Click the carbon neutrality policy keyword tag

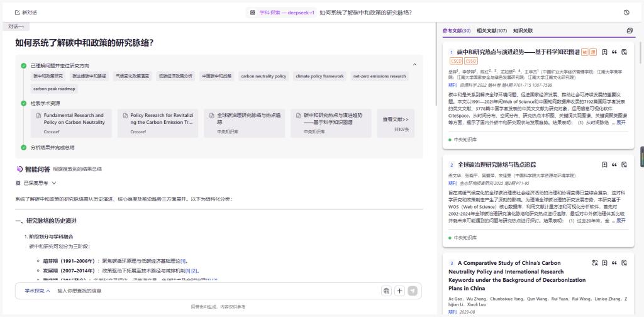point(264,76)
